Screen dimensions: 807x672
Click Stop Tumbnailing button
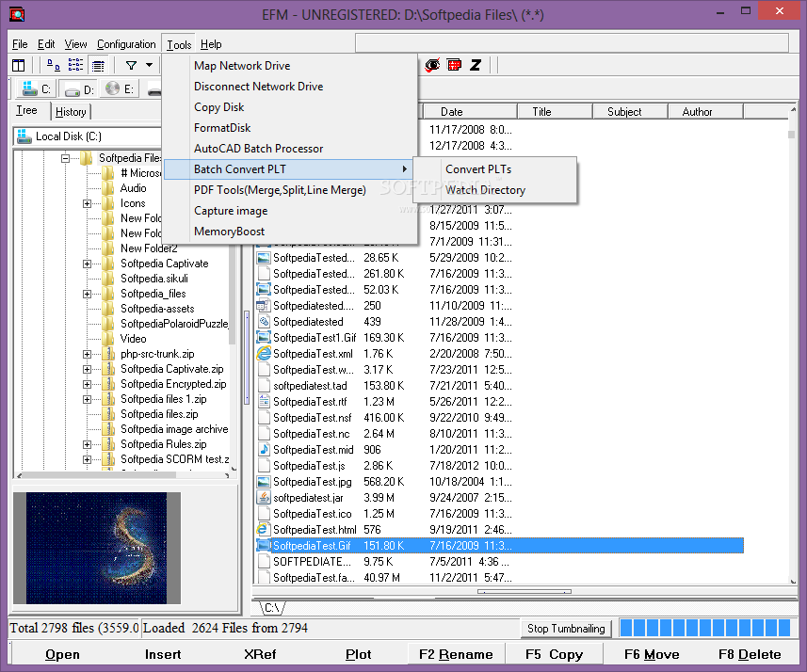(566, 629)
